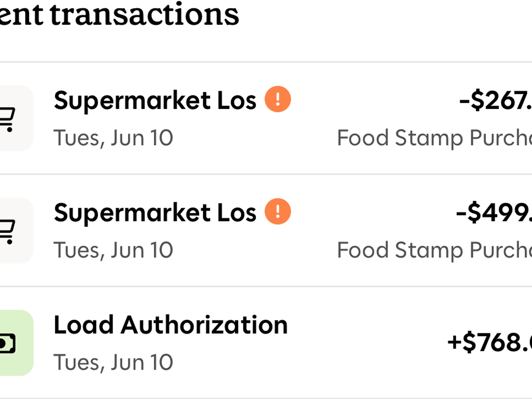Click the Recent transactions heading

pos(120,14)
